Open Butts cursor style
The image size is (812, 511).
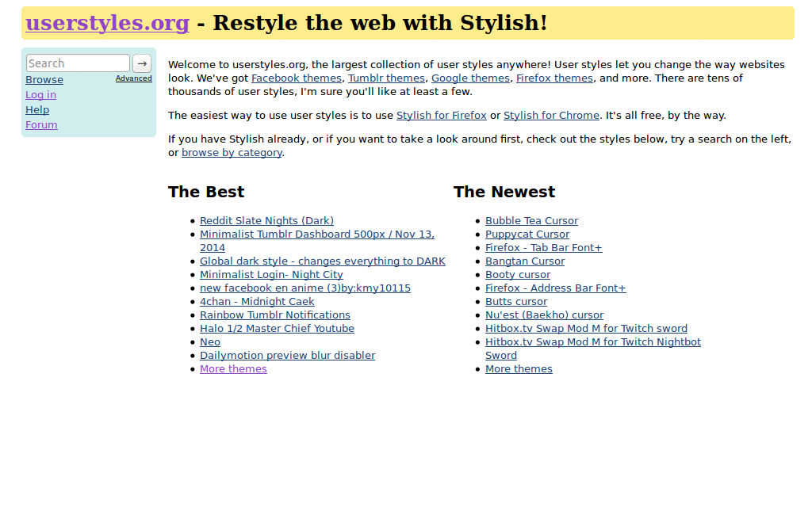[515, 302]
